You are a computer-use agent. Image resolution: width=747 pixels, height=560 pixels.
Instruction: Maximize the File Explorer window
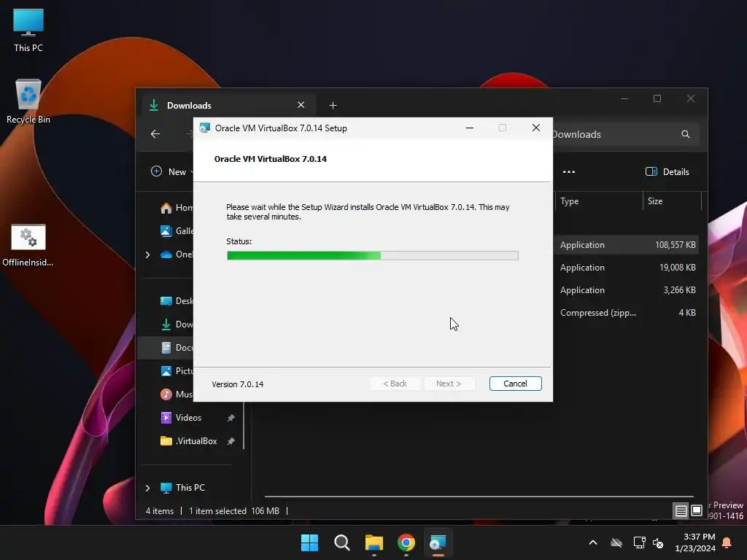(x=657, y=98)
